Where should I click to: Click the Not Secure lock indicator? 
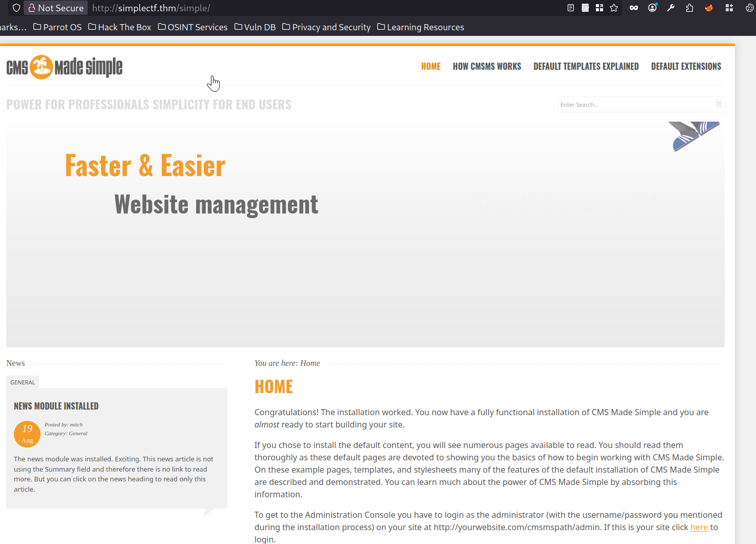[x=56, y=8]
